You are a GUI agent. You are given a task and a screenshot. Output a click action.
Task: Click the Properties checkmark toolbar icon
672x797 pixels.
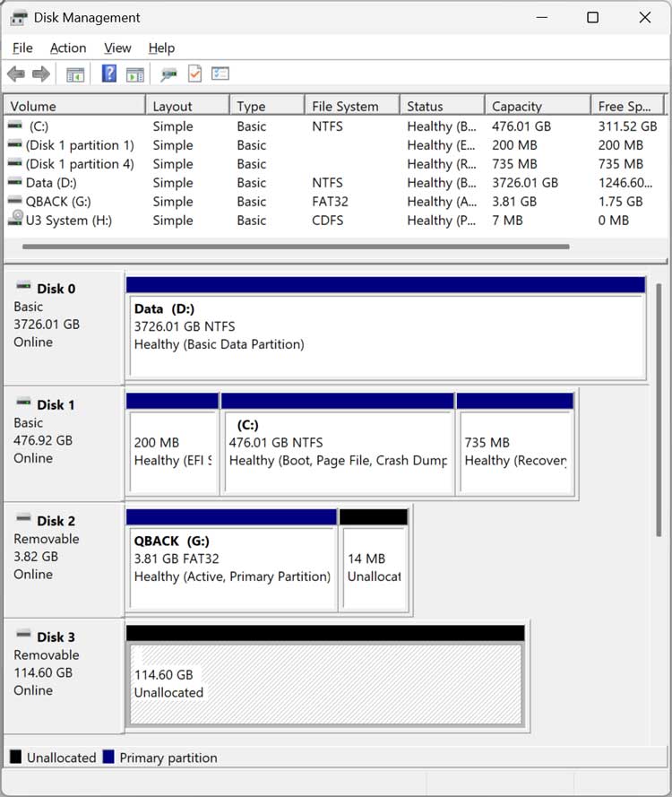(195, 74)
